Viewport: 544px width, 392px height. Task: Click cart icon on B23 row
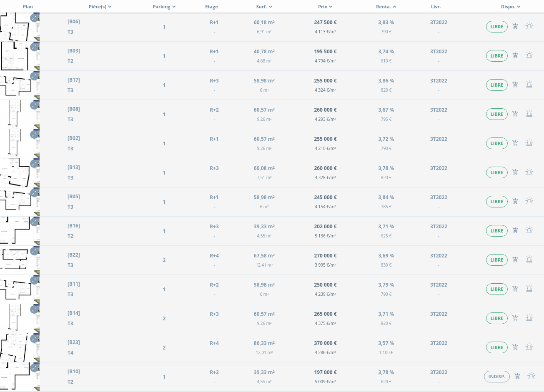coord(515,347)
